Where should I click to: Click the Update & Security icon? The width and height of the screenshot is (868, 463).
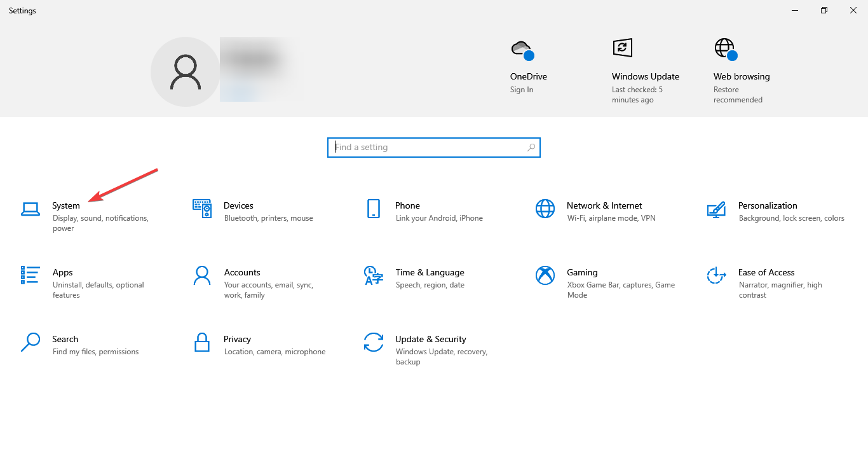[x=373, y=342]
